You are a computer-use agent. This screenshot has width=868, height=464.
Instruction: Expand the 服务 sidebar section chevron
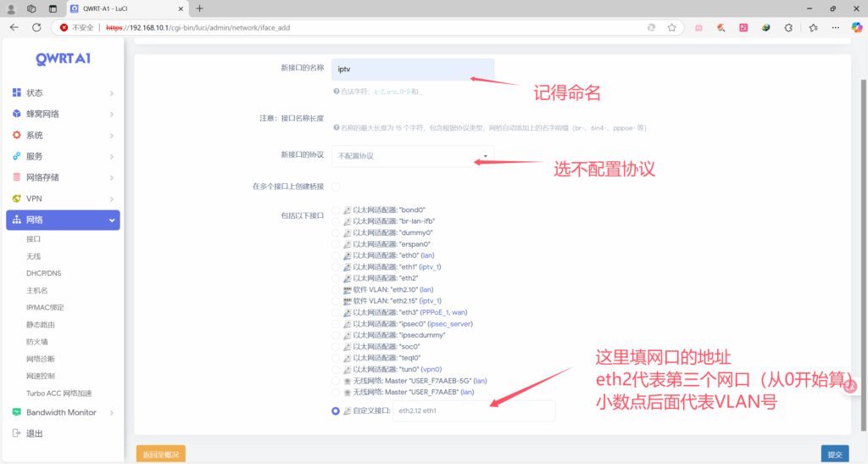point(112,156)
